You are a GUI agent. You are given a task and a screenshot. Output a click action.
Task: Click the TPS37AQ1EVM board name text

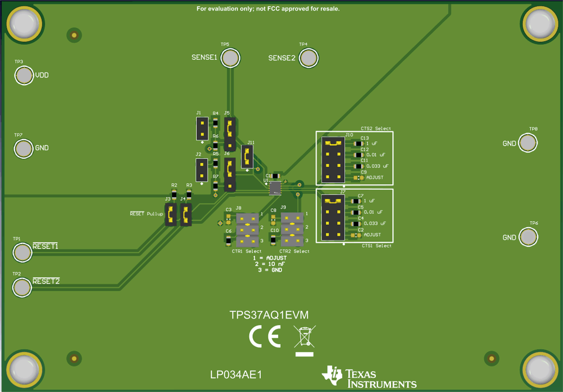pyautogui.click(x=269, y=315)
